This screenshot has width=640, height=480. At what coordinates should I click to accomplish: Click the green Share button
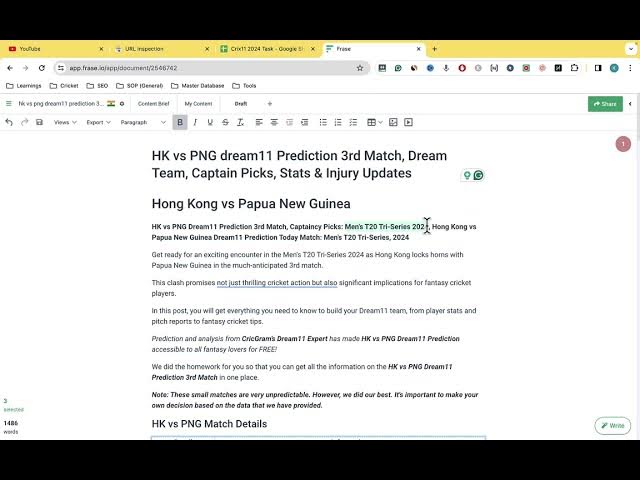tap(605, 104)
